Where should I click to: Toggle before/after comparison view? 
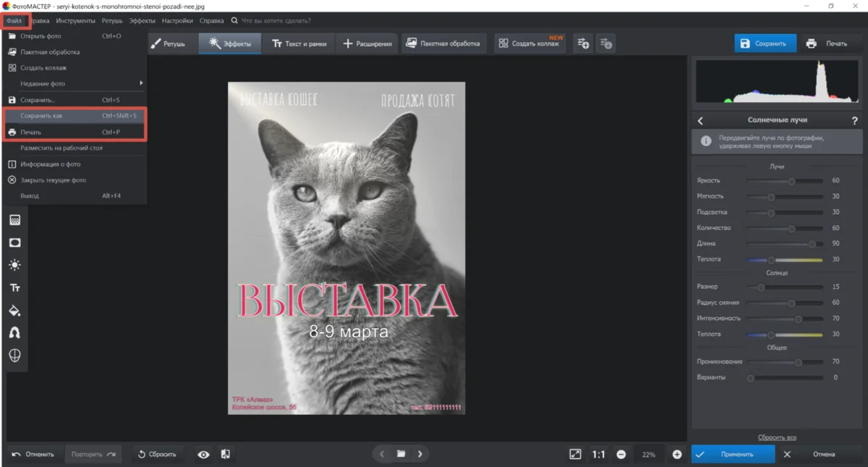click(x=226, y=454)
